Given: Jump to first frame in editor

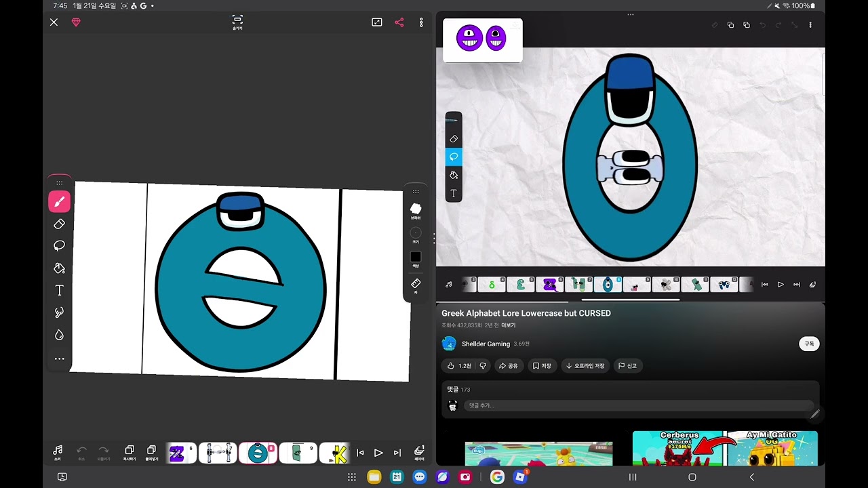Looking at the screenshot, I should [360, 453].
